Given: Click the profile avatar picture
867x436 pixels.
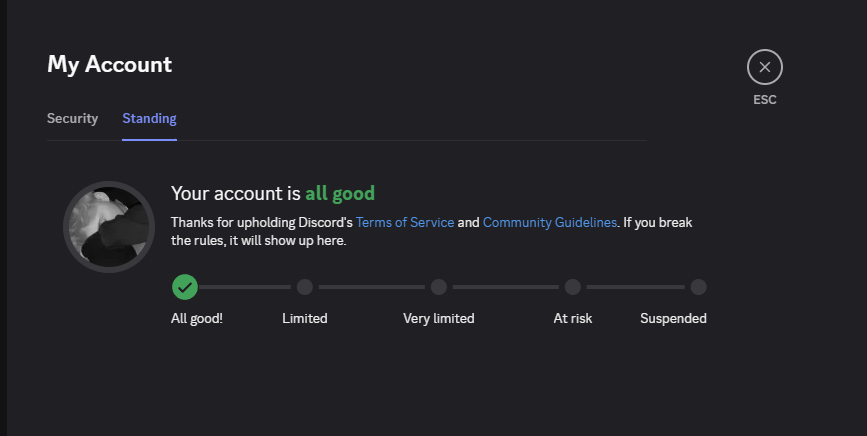Looking at the screenshot, I should coord(109,227).
